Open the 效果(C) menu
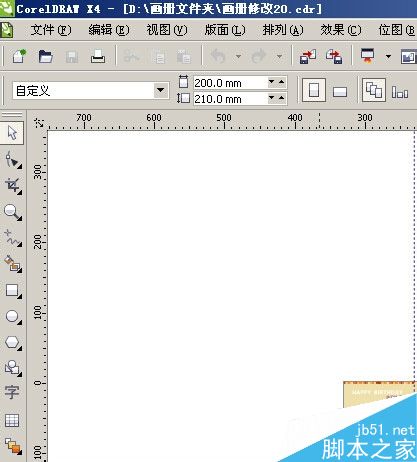The image size is (417, 462). pos(341,30)
